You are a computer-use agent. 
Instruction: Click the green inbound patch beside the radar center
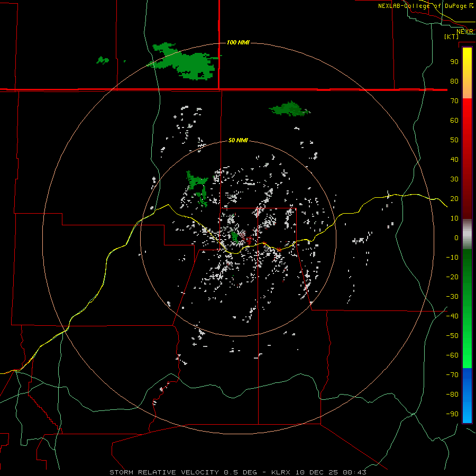235,237
